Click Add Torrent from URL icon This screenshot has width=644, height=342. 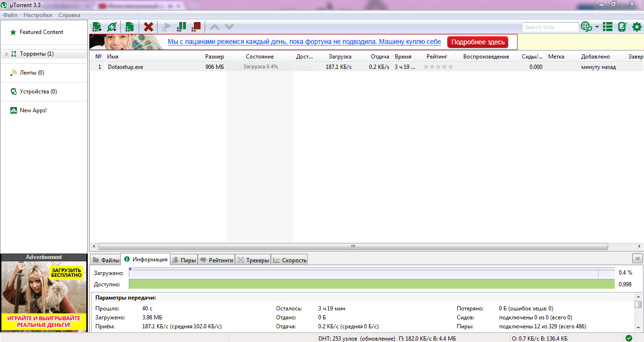pyautogui.click(x=112, y=27)
